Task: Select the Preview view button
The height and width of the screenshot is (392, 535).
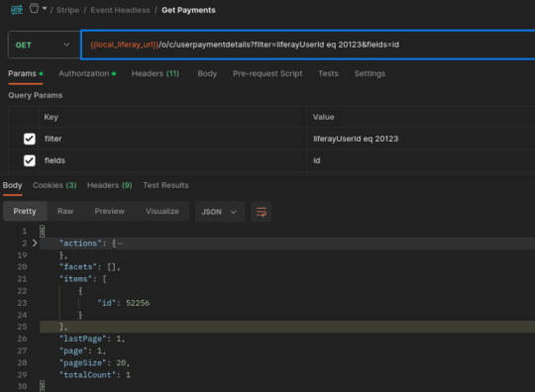Action: pyautogui.click(x=110, y=211)
